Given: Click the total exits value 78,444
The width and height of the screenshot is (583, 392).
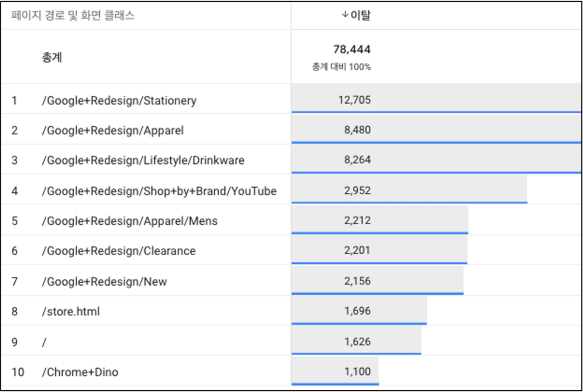Looking at the screenshot, I should click(x=352, y=49).
